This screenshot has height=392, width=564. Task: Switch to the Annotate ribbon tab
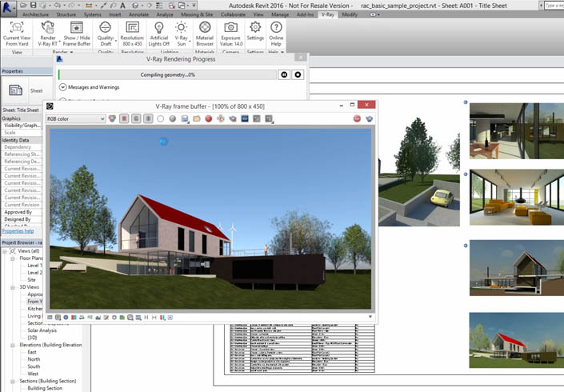[x=138, y=14]
